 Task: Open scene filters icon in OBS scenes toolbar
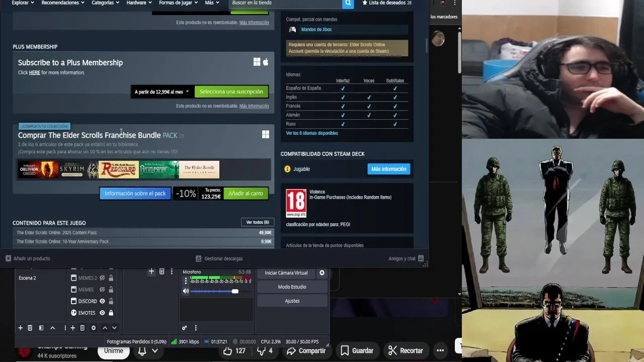click(41, 328)
